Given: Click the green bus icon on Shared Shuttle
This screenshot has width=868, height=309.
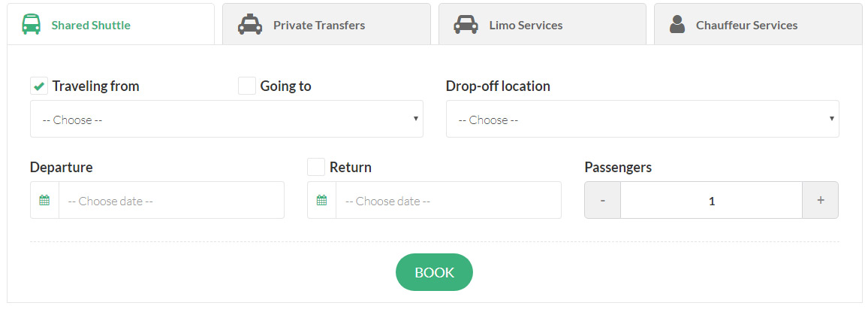Looking at the screenshot, I should pos(31,24).
